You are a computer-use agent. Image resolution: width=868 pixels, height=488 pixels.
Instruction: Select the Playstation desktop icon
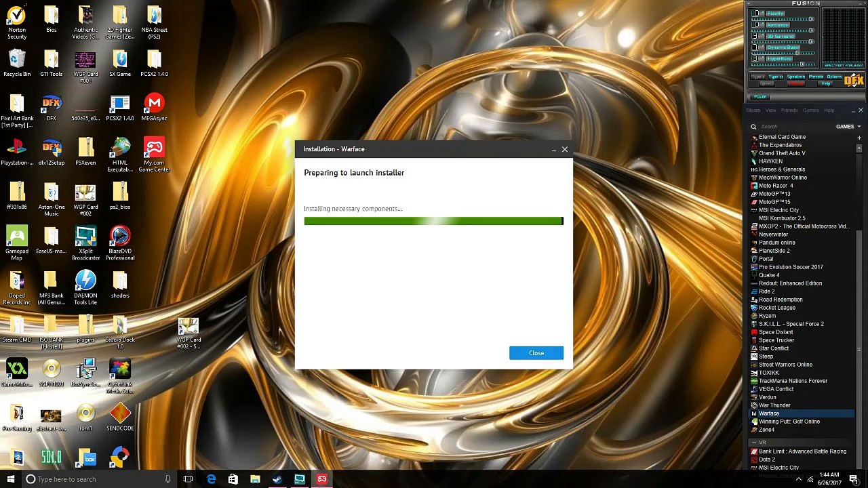(x=17, y=152)
